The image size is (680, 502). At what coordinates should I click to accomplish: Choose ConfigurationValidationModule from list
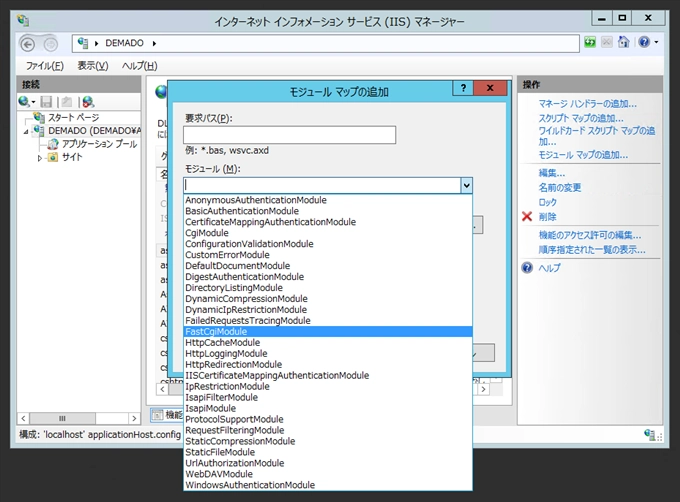[328, 244]
